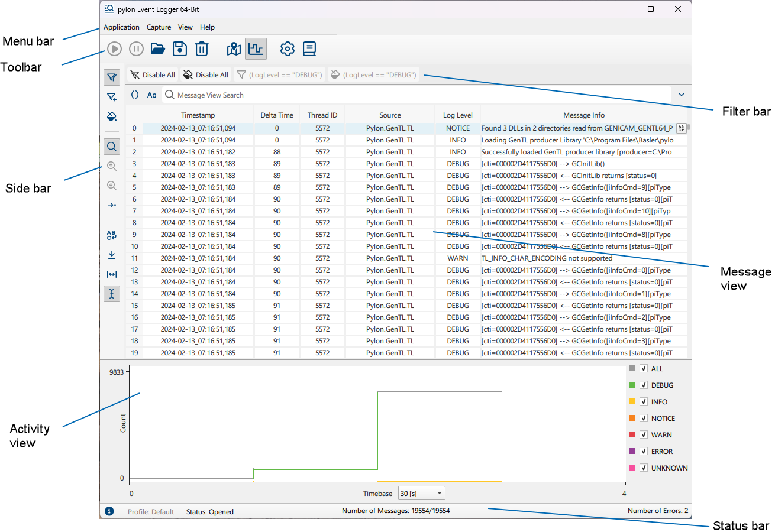Screen dimensions: 775x532
Task: Expand the search options chevron
Action: click(x=682, y=95)
